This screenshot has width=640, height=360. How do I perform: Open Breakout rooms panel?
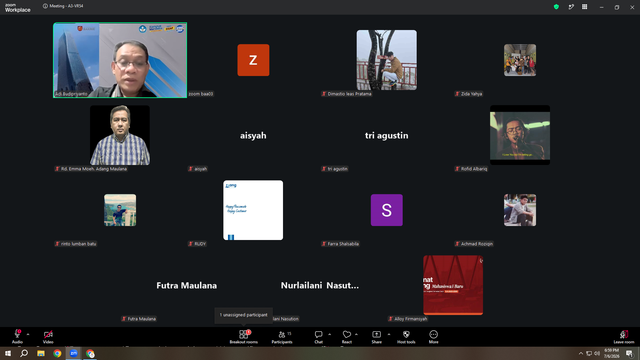pos(244,336)
